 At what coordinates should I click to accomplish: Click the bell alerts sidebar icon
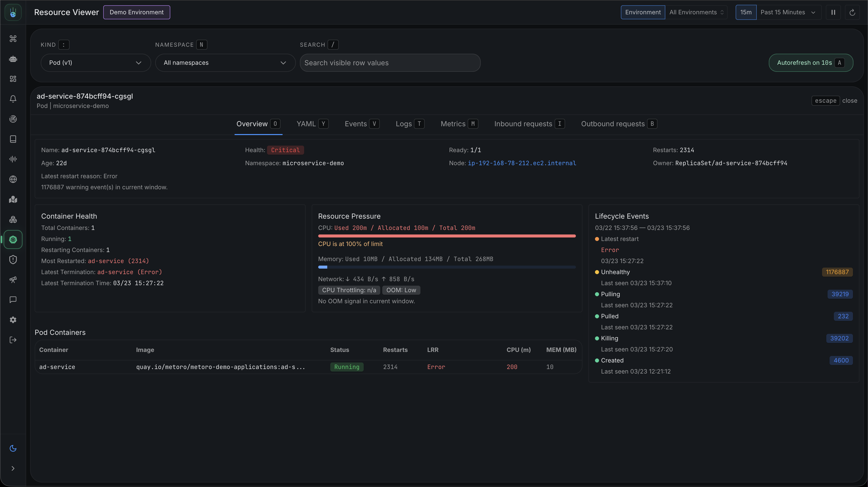[13, 99]
